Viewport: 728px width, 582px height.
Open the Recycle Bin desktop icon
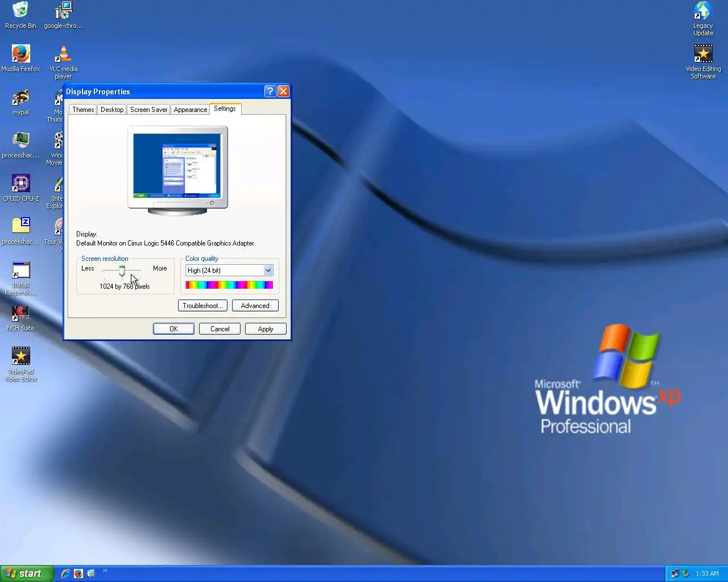pos(20,15)
